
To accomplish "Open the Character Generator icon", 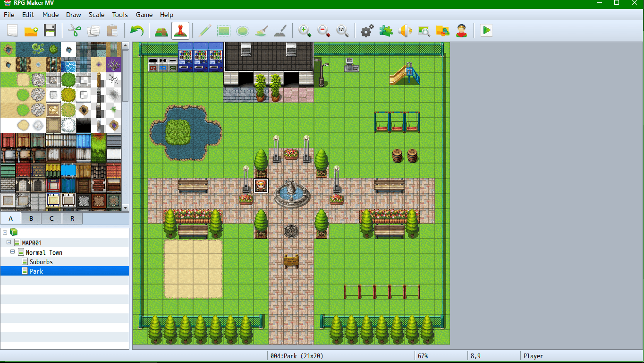I will tap(462, 31).
